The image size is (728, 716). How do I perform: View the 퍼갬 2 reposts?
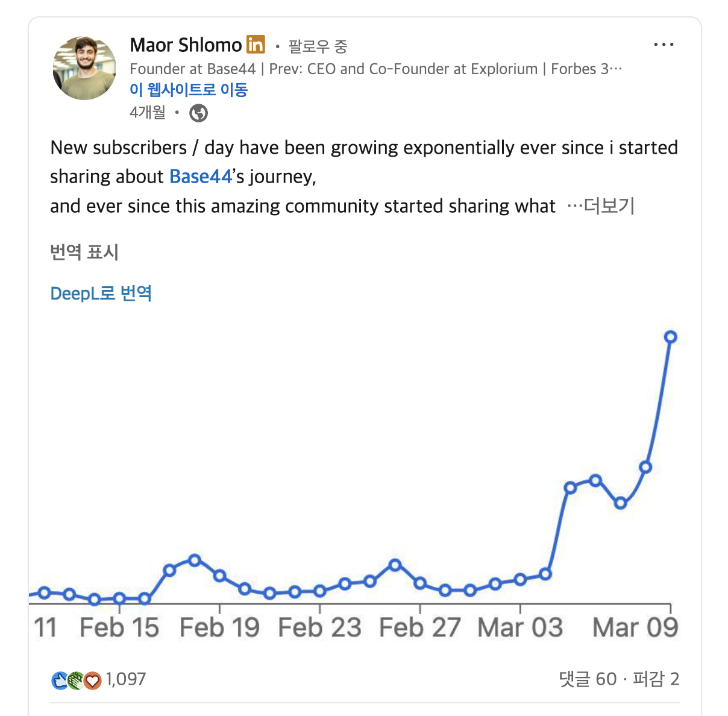click(656, 679)
